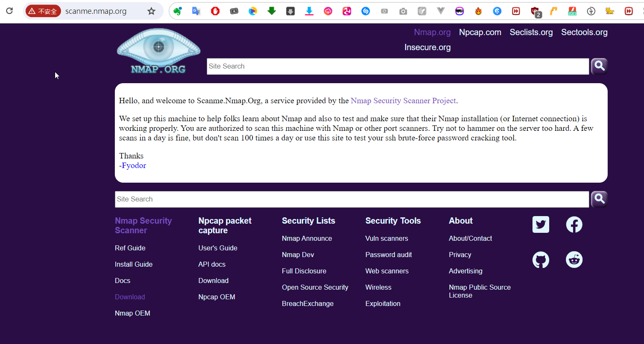Reload the page with the refresh icon
This screenshot has height=344, width=644.
point(9,11)
